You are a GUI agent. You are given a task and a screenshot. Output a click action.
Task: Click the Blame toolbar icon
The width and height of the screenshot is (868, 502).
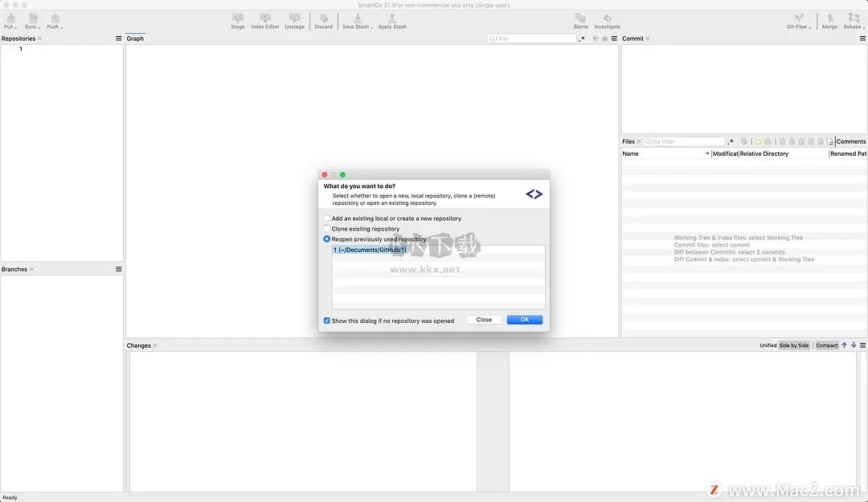[x=580, y=18]
